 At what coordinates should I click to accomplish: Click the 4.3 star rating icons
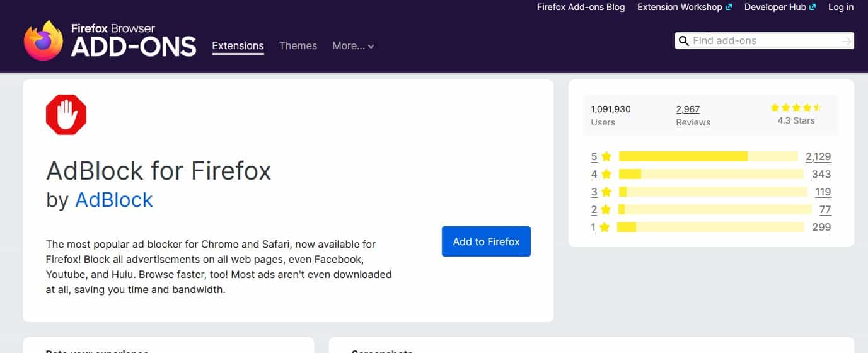[796, 108]
